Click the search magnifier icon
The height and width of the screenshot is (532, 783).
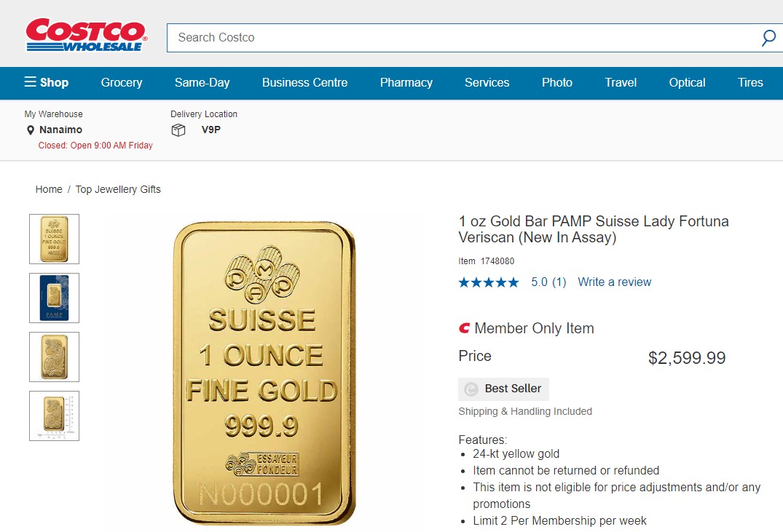[x=768, y=38]
